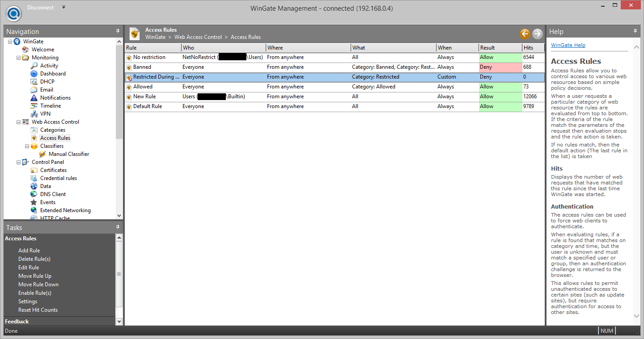Screen dimensions: 644x339
Task: Click the VPN network icon
Action: [34, 114]
